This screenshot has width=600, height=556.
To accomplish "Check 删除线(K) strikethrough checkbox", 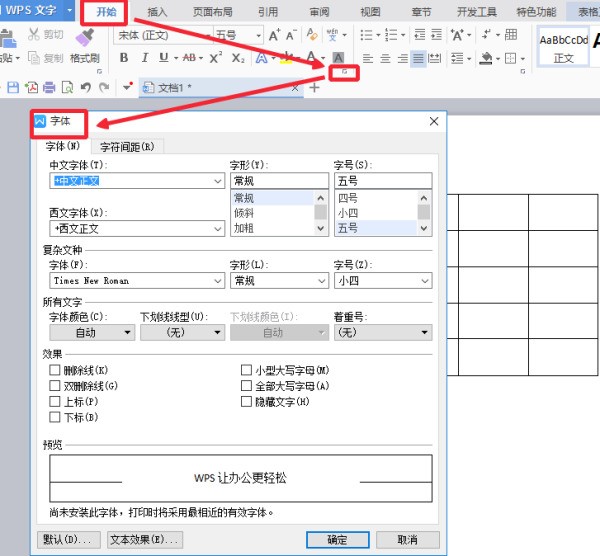I will [55, 370].
